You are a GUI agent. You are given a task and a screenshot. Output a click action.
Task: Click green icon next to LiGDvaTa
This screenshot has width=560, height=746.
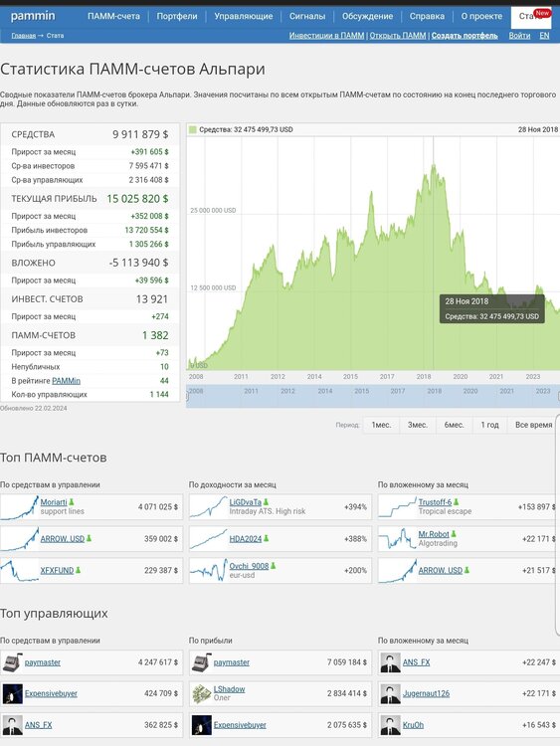266,502
